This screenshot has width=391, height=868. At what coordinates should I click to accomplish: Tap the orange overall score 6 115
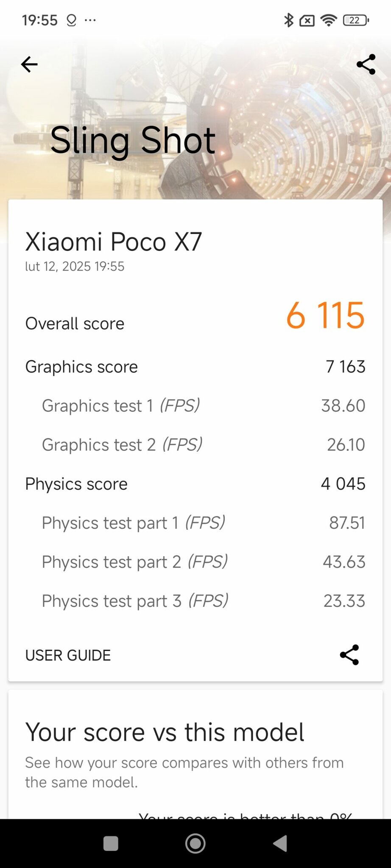(325, 315)
